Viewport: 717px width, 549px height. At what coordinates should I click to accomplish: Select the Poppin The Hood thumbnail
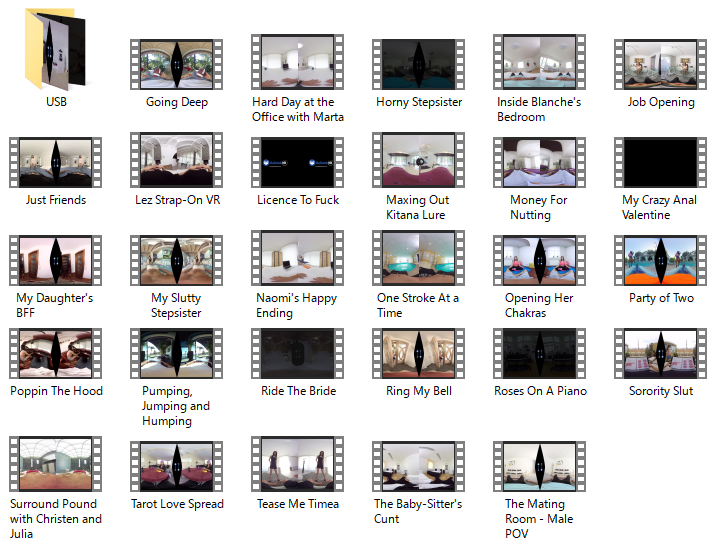coord(56,352)
